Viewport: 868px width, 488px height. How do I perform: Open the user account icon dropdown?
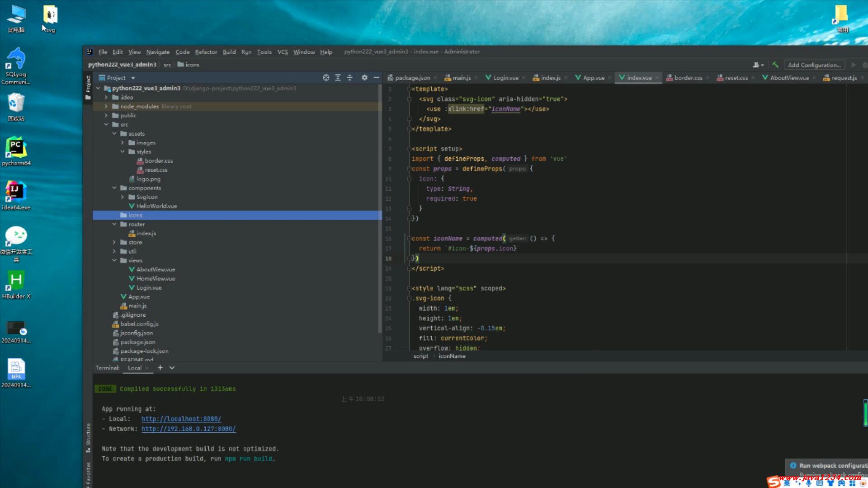[x=758, y=65]
